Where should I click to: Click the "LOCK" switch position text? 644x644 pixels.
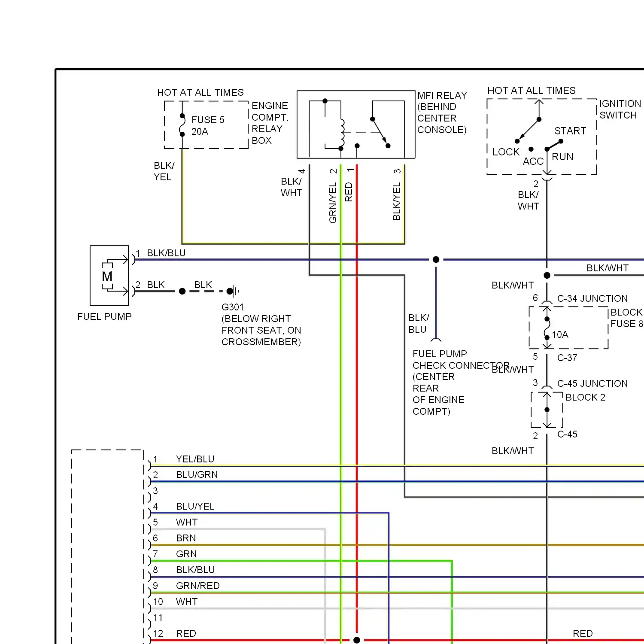pos(506,152)
